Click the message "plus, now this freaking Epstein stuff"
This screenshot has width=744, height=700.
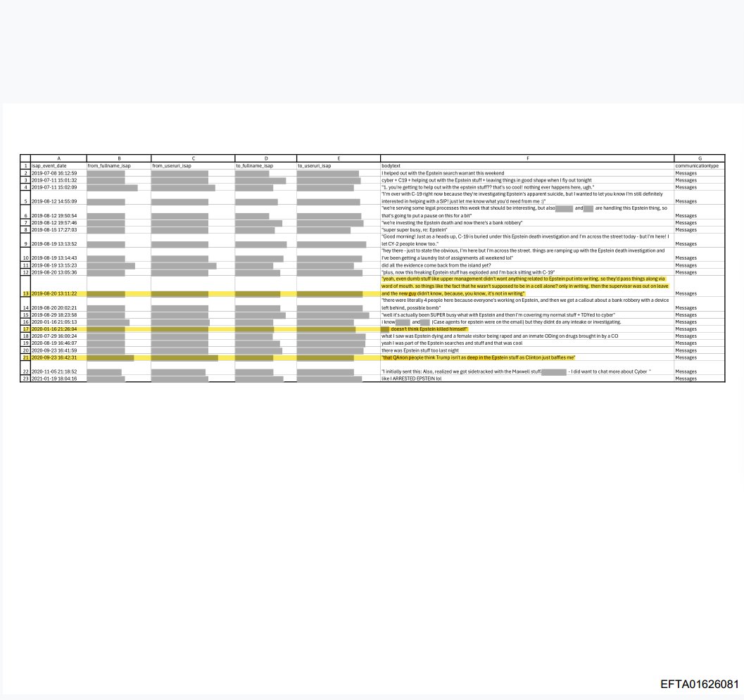(527, 272)
